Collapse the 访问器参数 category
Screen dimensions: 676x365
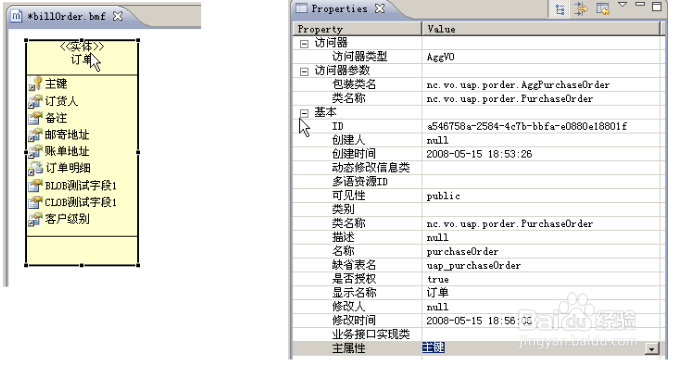[304, 72]
